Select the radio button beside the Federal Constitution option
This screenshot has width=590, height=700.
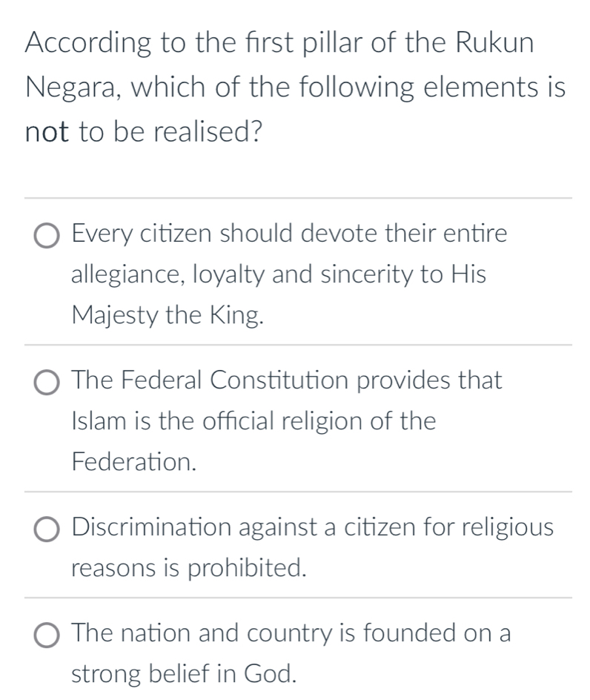(46, 382)
